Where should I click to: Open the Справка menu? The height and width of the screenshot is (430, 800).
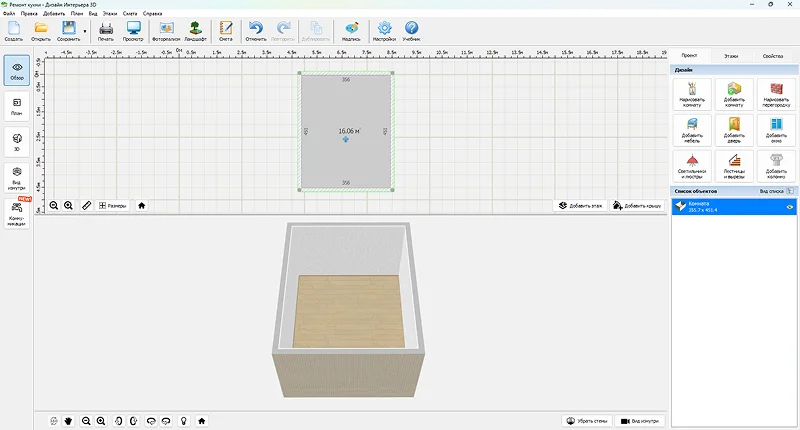pos(153,14)
